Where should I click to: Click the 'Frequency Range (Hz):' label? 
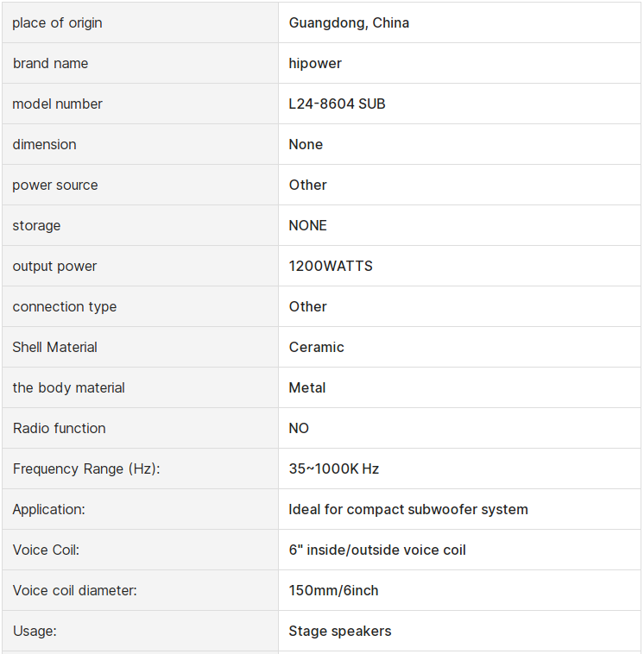coord(86,469)
